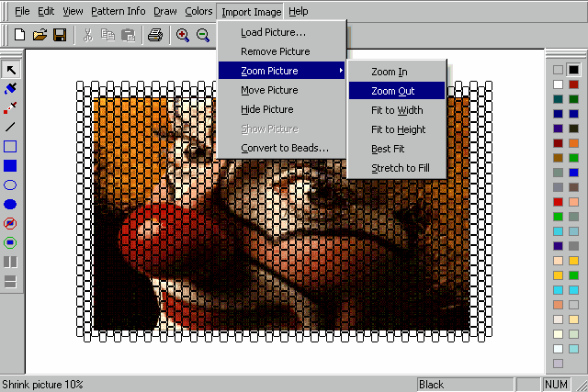
Task: Pick the black color swatch
Action: 573,70
